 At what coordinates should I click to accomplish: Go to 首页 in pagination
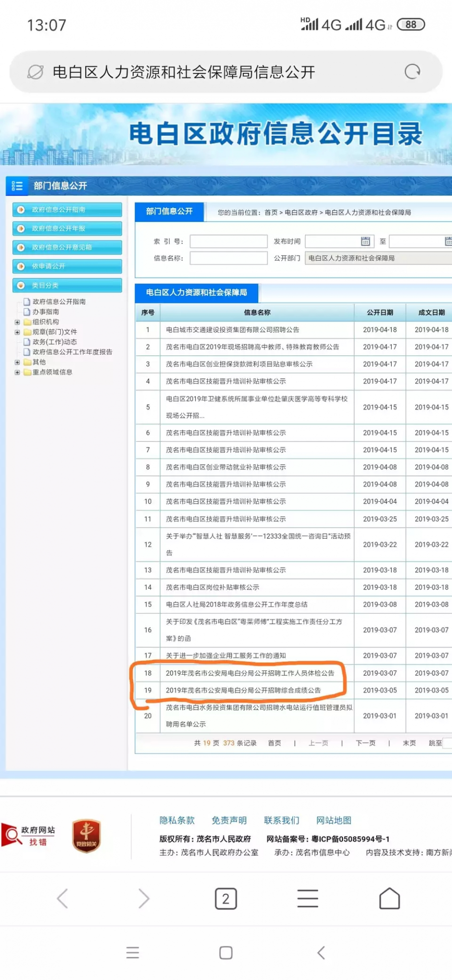[x=274, y=743]
